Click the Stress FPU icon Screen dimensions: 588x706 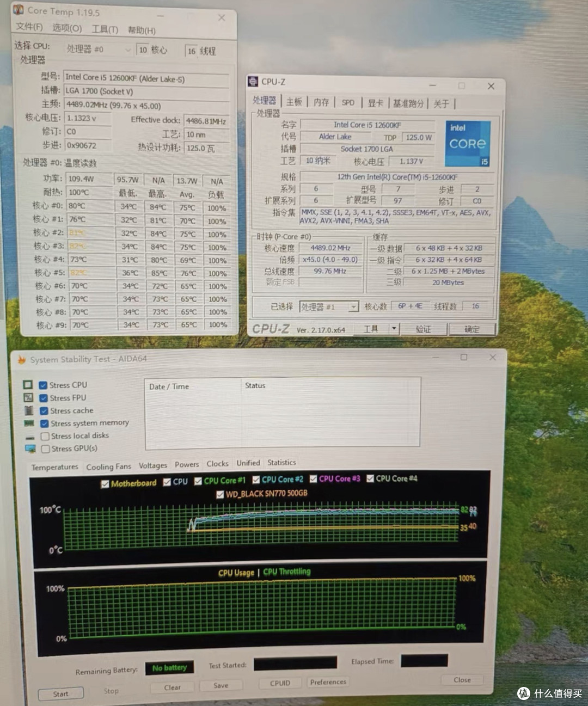pyautogui.click(x=28, y=397)
